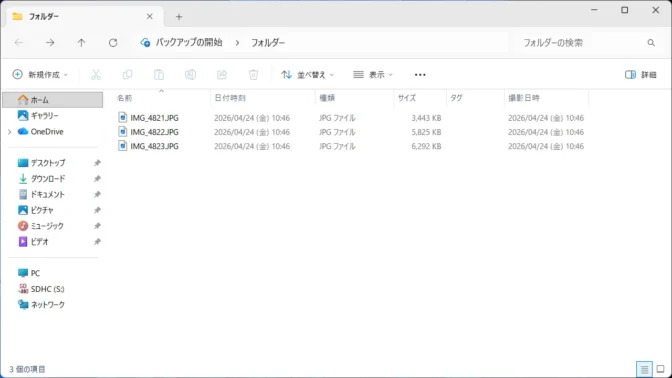Screen dimensions: 672x378
Task: Click the IMG_4823.JPG file icon
Action: tap(123, 146)
